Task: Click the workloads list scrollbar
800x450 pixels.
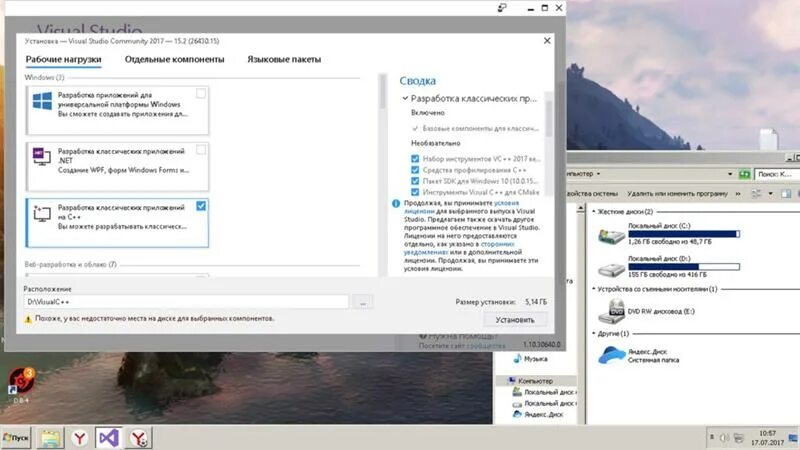Action: [x=382, y=92]
